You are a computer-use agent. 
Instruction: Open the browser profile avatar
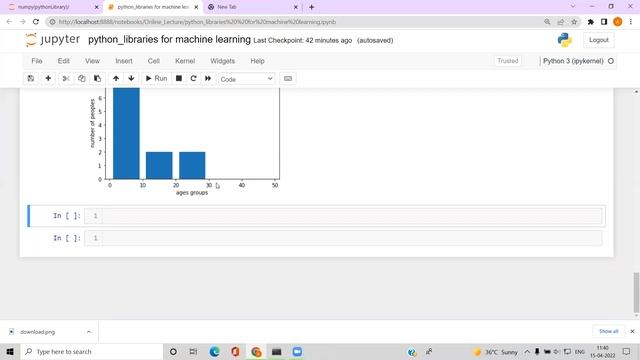[618, 22]
